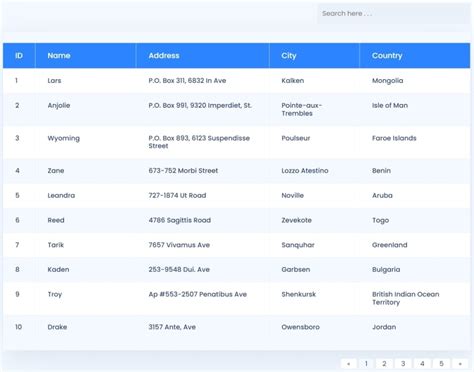
Task: Click the city Garbsen
Action: (x=296, y=269)
